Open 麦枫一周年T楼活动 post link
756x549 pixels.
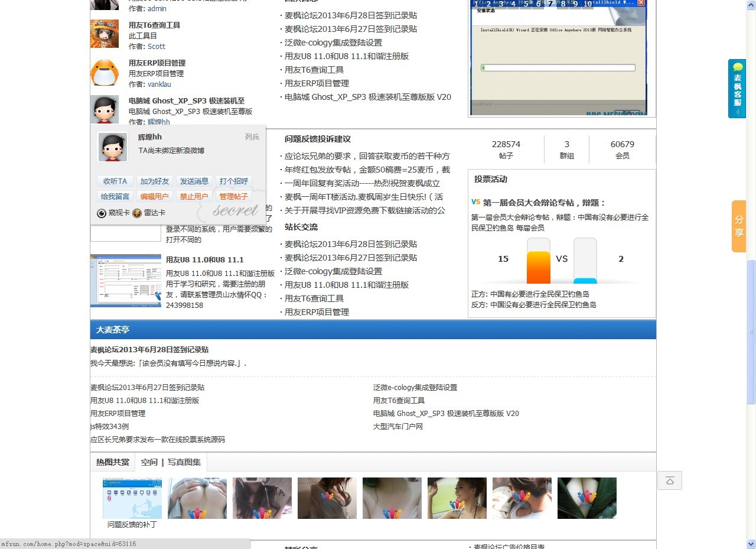click(x=364, y=197)
